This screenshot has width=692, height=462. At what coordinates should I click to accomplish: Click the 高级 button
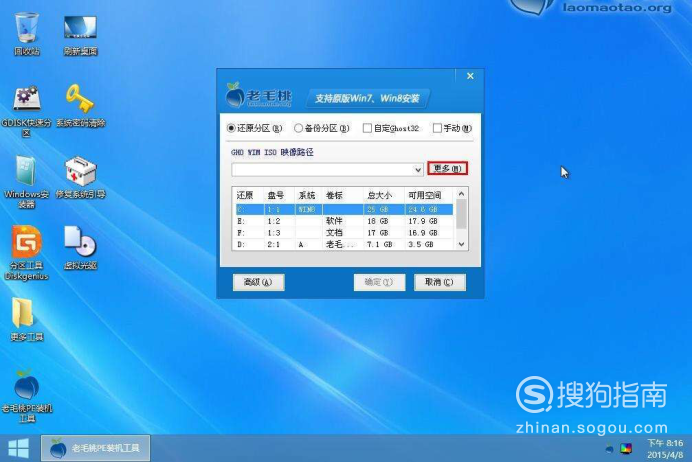point(259,282)
